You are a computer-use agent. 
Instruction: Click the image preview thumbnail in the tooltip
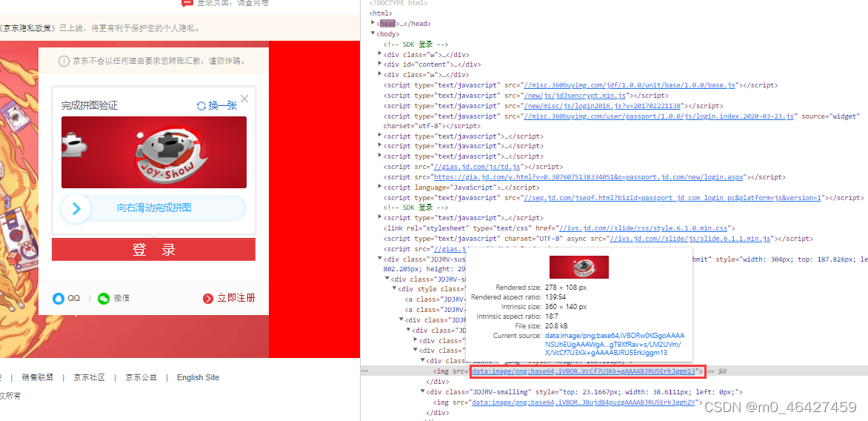point(579,267)
